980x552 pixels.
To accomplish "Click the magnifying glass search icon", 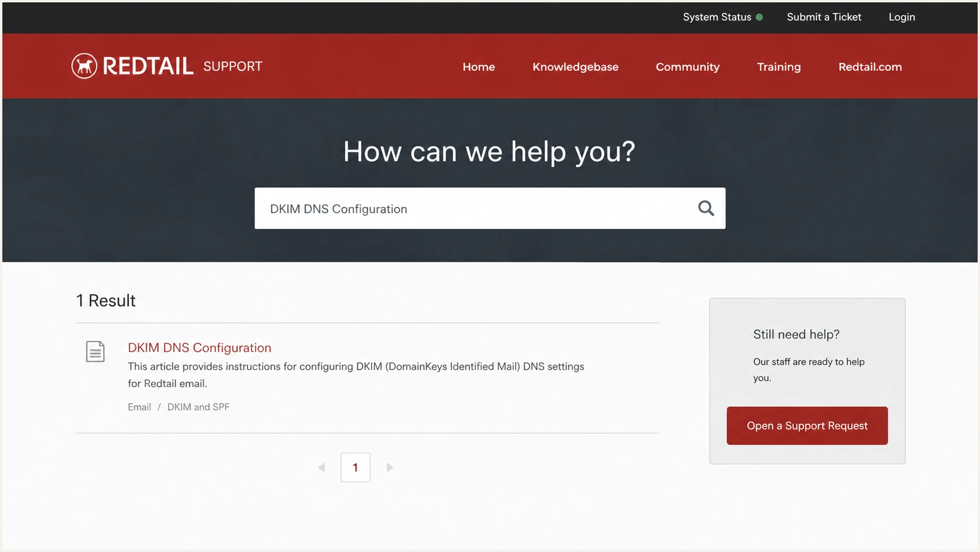I will click(x=706, y=208).
